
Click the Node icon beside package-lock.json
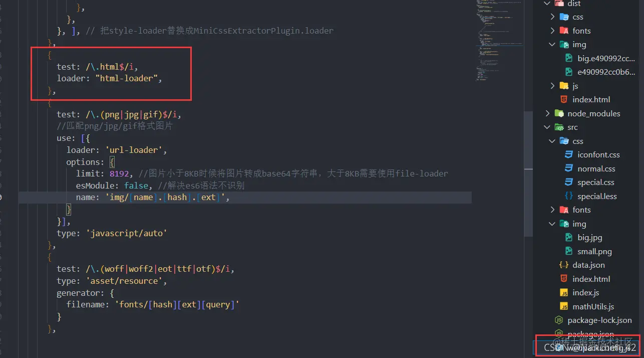[x=558, y=320]
